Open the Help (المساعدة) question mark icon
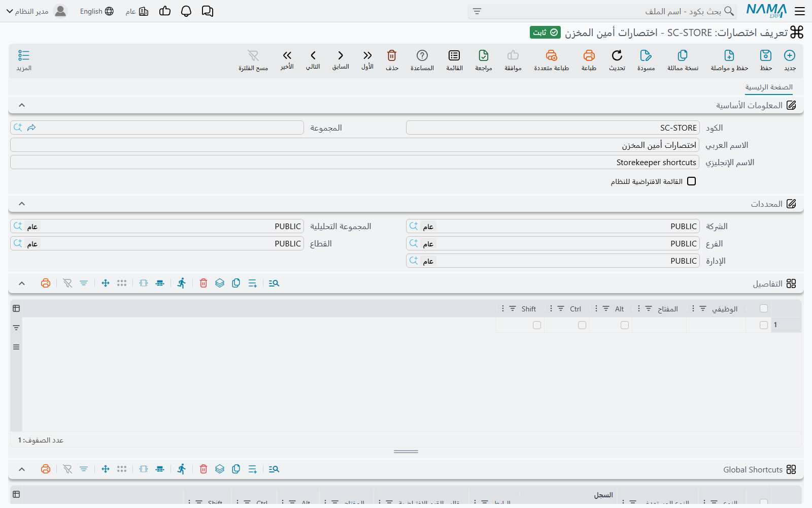This screenshot has width=812, height=508. 422,55
